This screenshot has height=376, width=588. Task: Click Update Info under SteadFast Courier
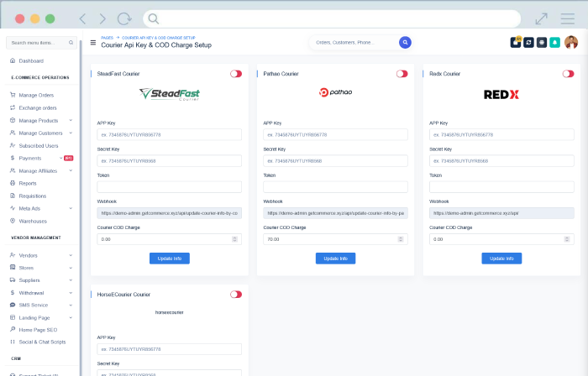pyautogui.click(x=170, y=258)
